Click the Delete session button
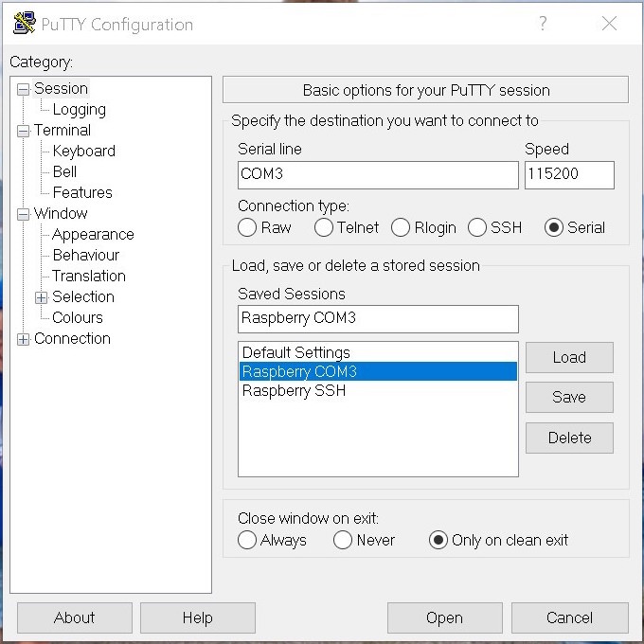This screenshot has width=644, height=644. 569,438
